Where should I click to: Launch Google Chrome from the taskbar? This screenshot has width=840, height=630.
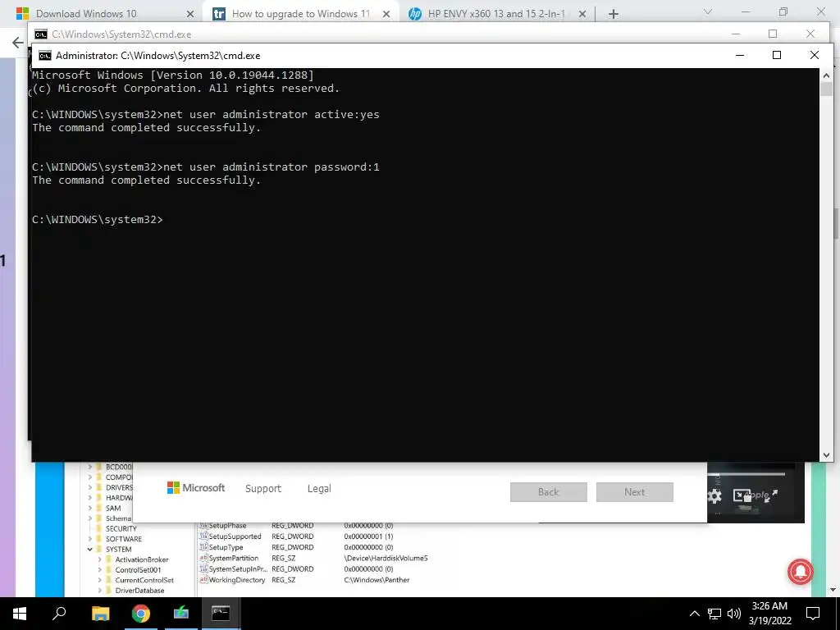141,613
